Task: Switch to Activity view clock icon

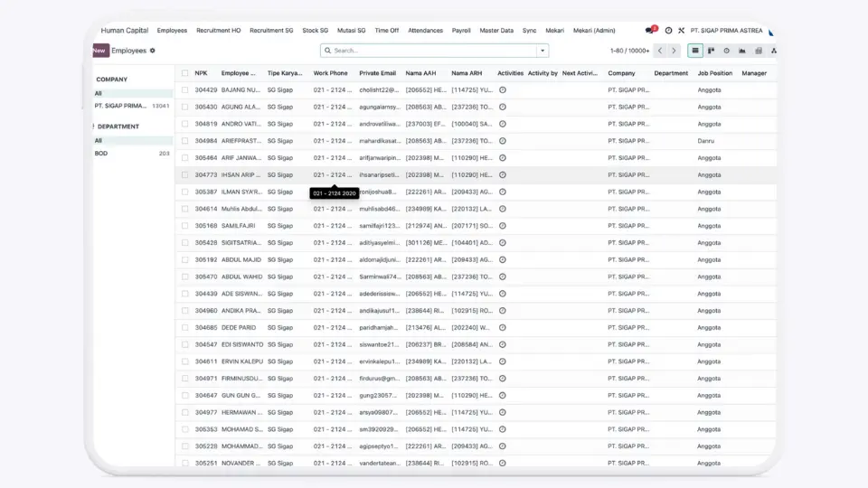Action: tap(727, 51)
